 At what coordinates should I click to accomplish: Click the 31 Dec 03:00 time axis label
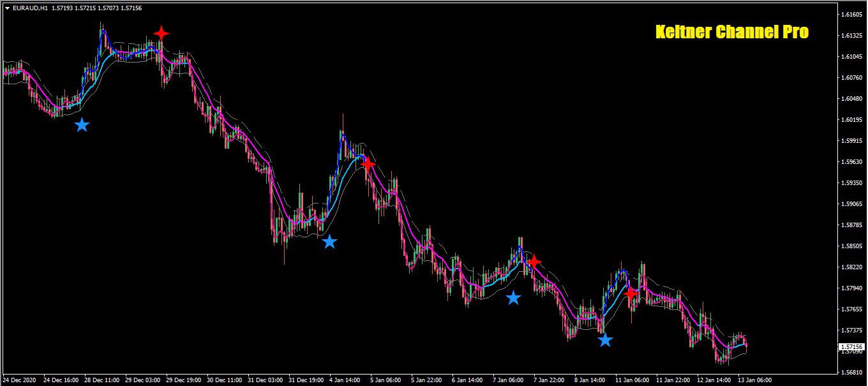264,380
